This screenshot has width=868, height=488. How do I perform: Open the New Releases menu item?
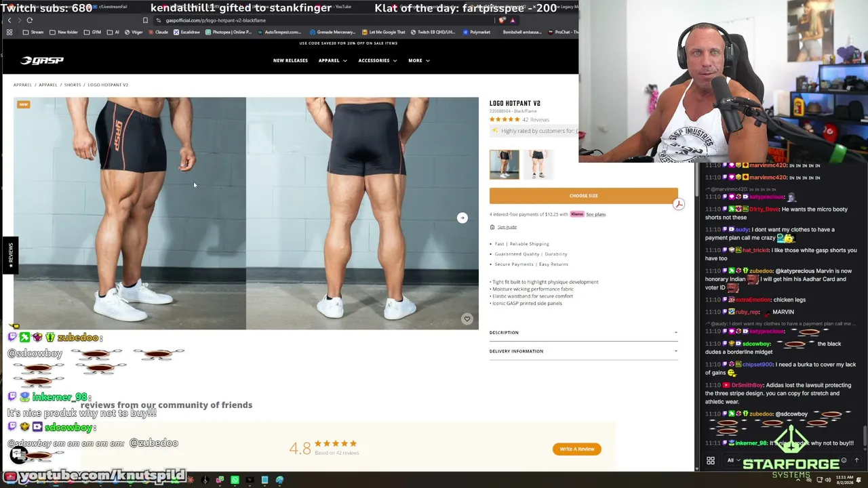290,60
